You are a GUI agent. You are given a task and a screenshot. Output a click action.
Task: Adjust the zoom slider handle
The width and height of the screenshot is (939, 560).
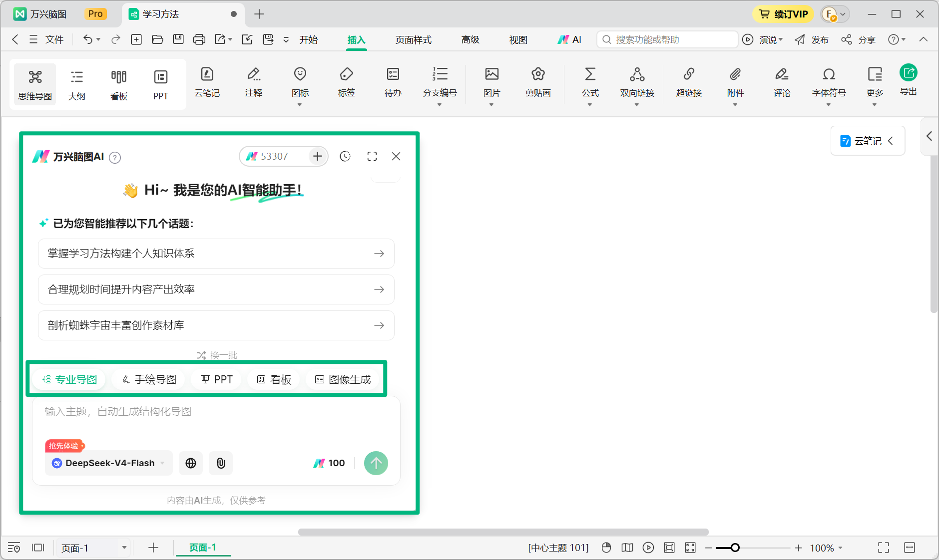[735, 548]
